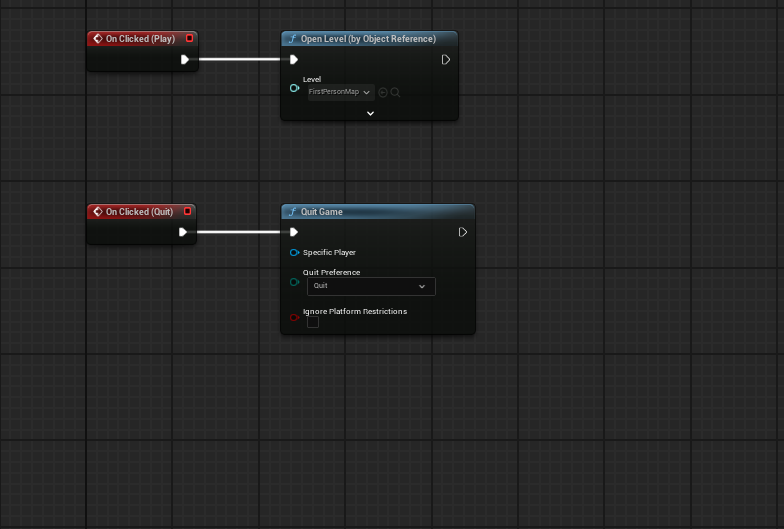The width and height of the screenshot is (784, 529).
Task: Click Quit Game node execution output pin
Action: pyautogui.click(x=462, y=232)
